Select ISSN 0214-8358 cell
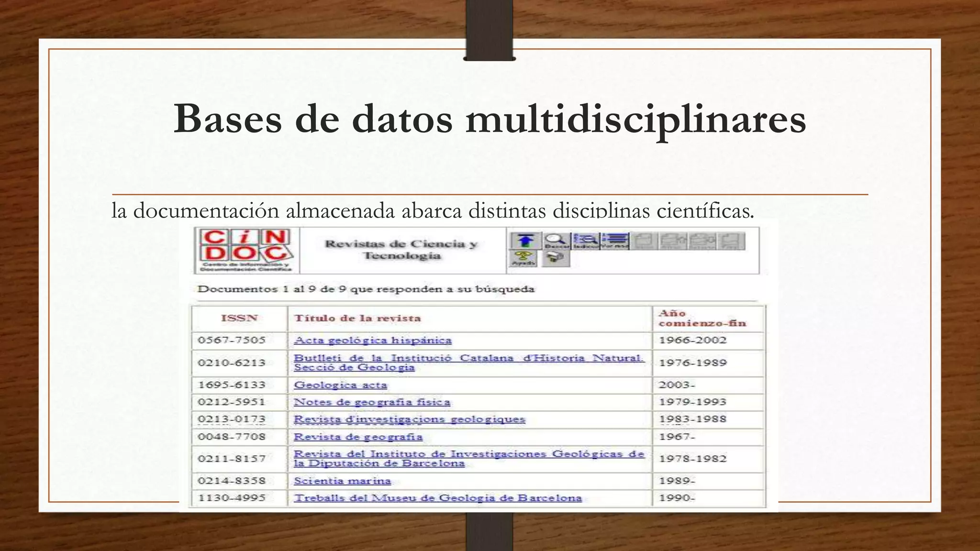Screen dimensions: 980x551 [x=239, y=481]
